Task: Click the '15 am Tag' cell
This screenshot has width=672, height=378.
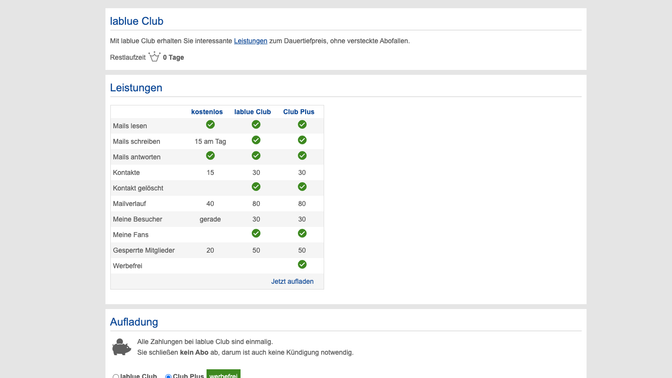Action: point(210,141)
